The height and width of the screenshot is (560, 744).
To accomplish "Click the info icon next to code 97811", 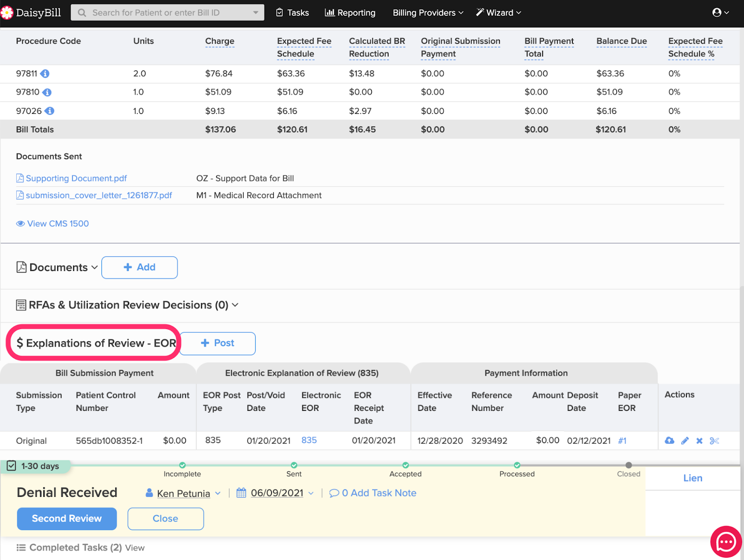I will [x=45, y=74].
